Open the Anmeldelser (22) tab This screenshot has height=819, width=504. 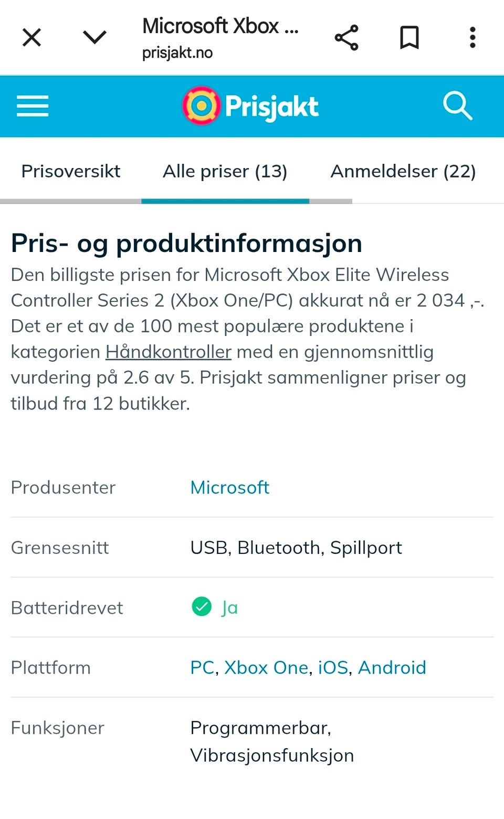[x=403, y=171]
